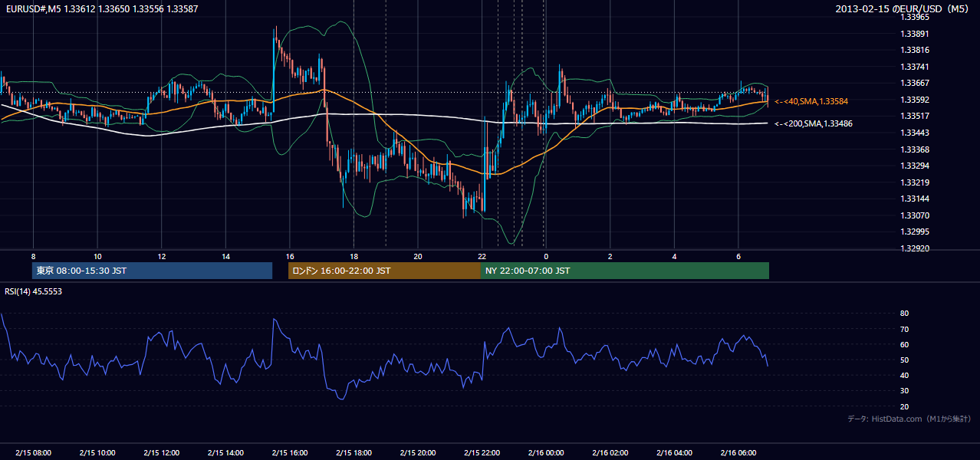Click the 2/15 10:00 date label
Image resolution: width=980 pixels, height=460 pixels.
97,452
